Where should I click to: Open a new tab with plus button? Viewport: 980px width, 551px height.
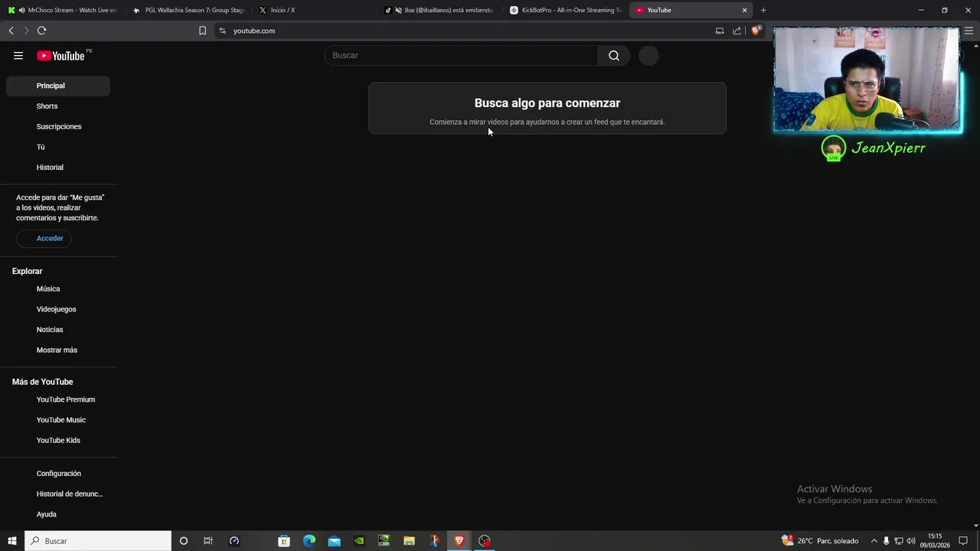click(763, 10)
